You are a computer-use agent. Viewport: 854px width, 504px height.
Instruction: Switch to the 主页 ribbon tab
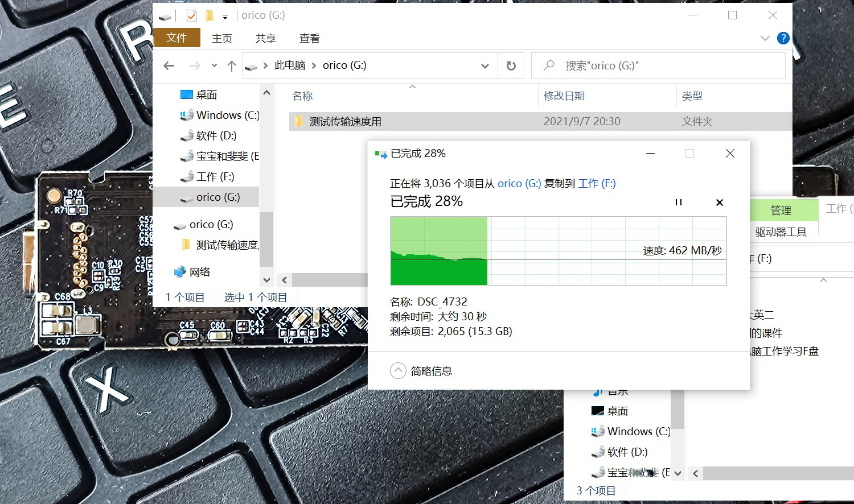point(222,38)
